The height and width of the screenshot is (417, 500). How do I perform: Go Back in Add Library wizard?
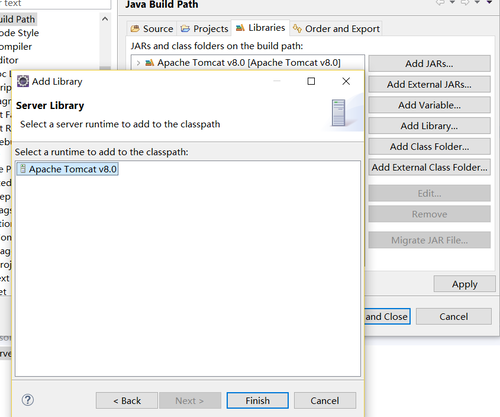click(127, 400)
